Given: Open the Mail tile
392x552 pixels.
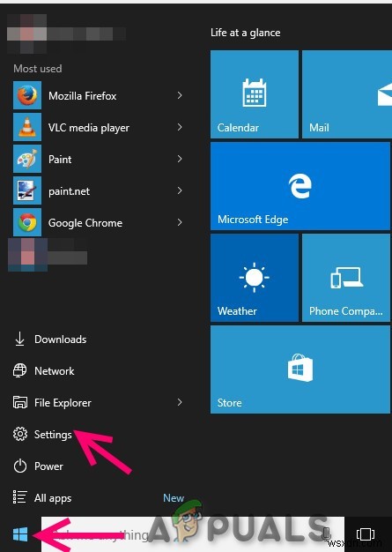Looking at the screenshot, I should [347, 94].
